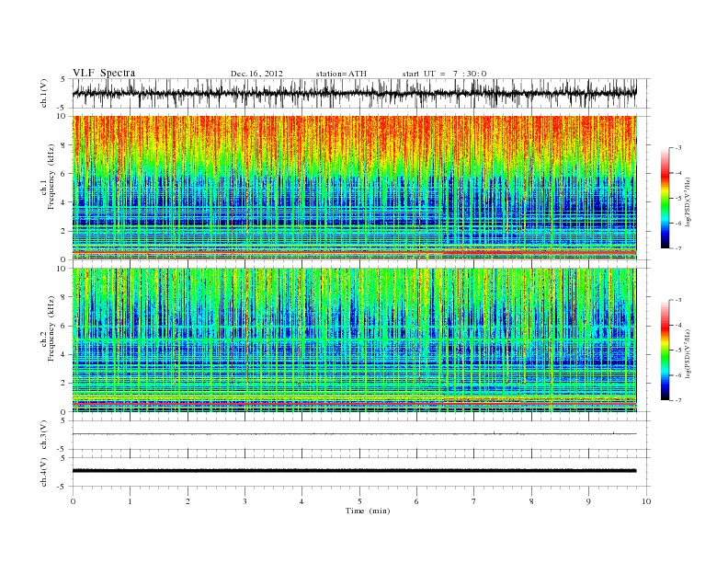Click the ch.1 voltage waveform trace
The height and width of the screenshot is (563, 728).
click(x=355, y=93)
